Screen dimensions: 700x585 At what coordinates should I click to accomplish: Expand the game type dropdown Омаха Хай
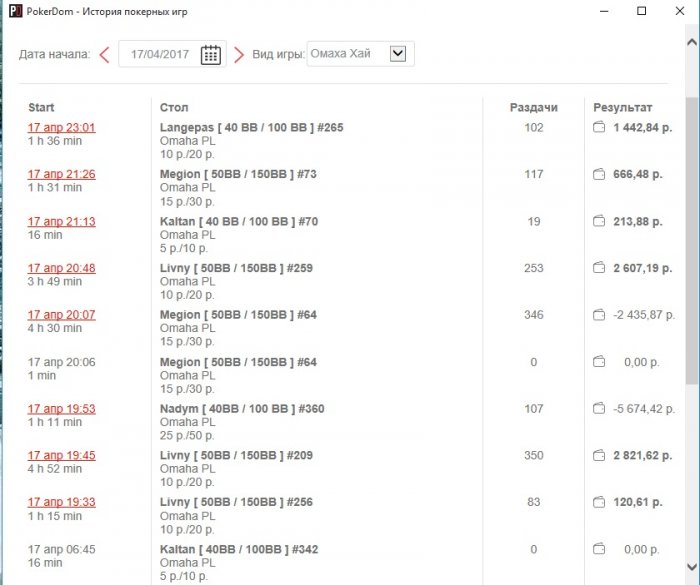[397, 54]
